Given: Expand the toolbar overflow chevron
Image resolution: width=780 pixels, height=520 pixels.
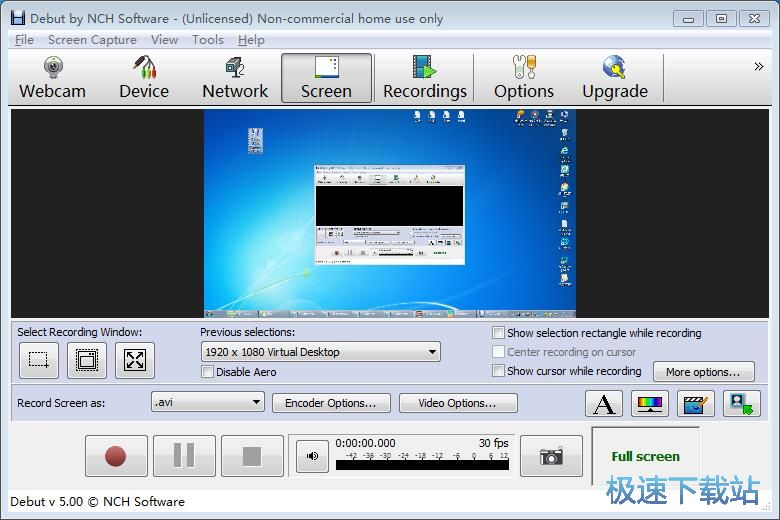Looking at the screenshot, I should (758, 67).
